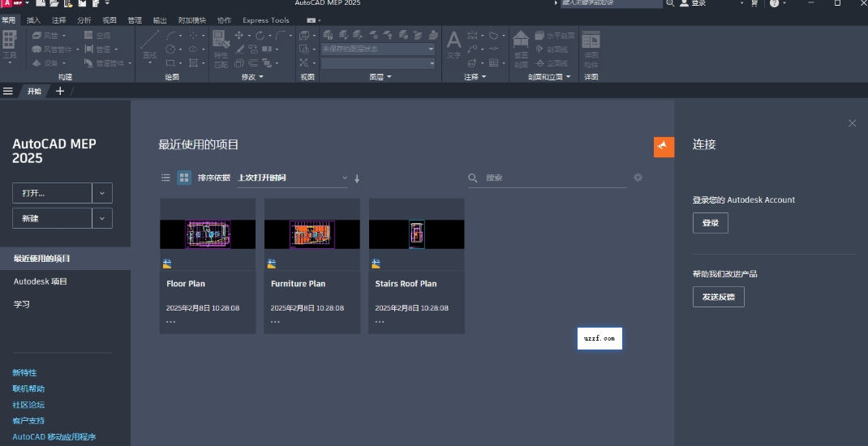Open the 联机帮助 online help link
Image resolution: width=868 pixels, height=446 pixels.
(28, 388)
